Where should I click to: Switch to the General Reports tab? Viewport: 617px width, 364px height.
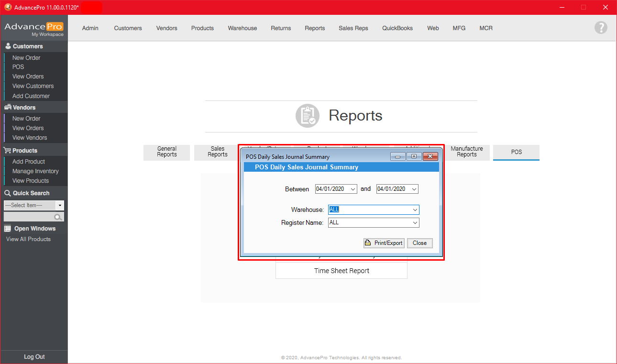pyautogui.click(x=166, y=152)
